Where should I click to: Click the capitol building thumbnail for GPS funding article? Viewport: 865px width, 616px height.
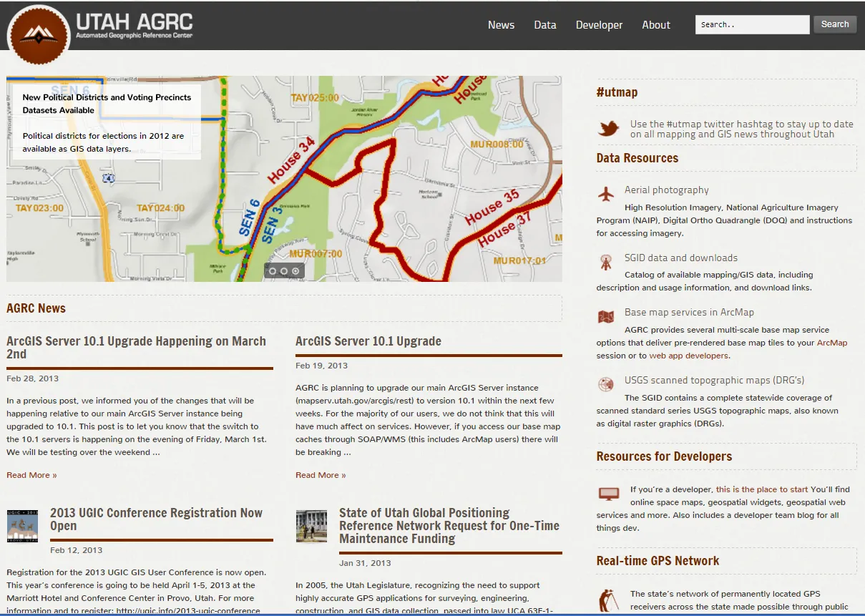(311, 525)
